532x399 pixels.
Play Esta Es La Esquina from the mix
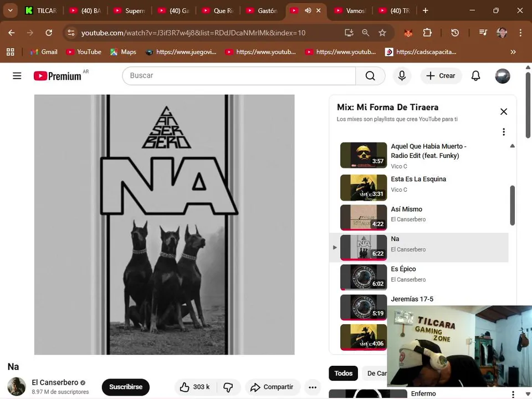(419, 188)
